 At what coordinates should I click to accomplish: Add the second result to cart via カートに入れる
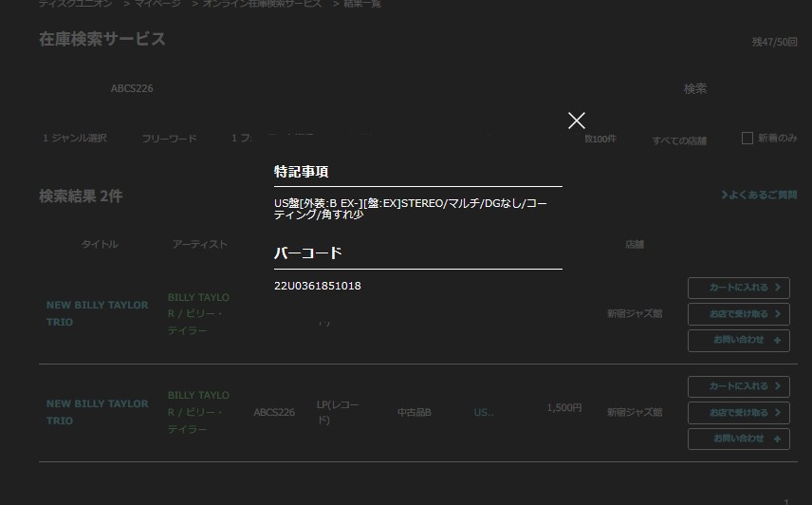[738, 386]
